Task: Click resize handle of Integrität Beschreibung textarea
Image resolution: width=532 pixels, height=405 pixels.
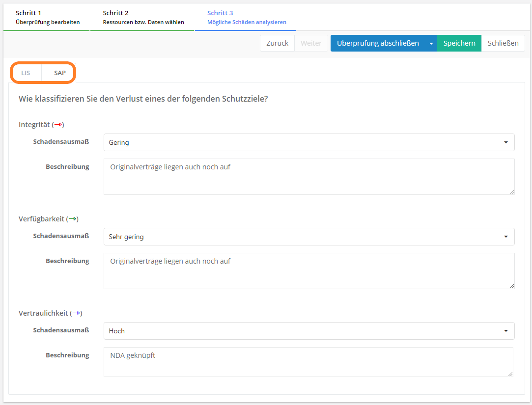Action: [511, 191]
